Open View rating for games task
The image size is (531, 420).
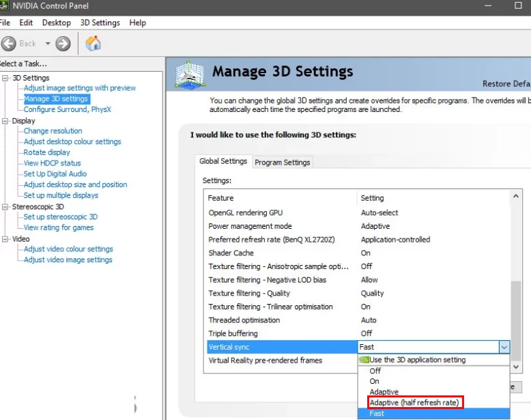[58, 228]
